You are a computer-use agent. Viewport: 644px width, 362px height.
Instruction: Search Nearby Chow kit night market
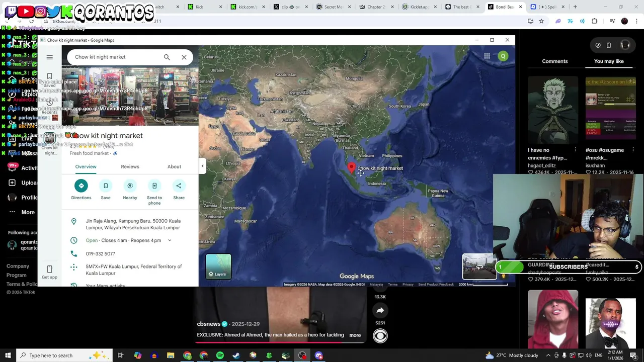(130, 190)
